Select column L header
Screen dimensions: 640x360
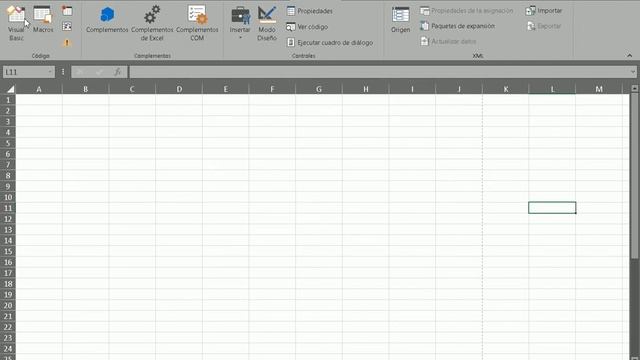tap(552, 89)
